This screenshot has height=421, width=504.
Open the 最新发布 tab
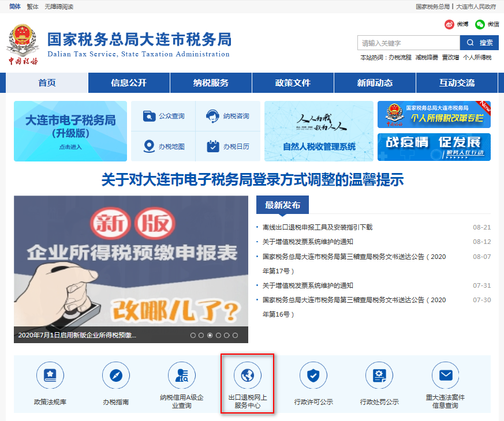pyautogui.click(x=282, y=205)
